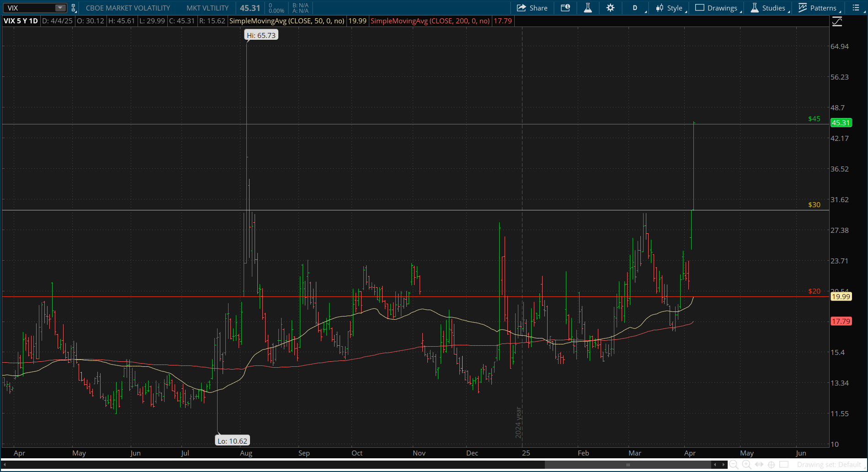Click the C: 45.31 close value
Image resolution: width=868 pixels, height=472 pixels.
182,21
